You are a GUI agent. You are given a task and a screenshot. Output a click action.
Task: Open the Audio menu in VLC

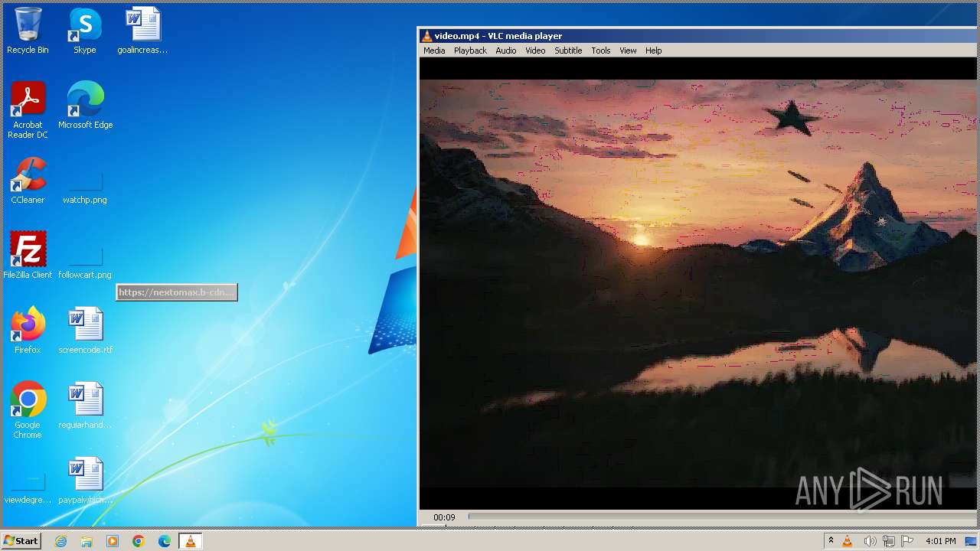pos(505,51)
